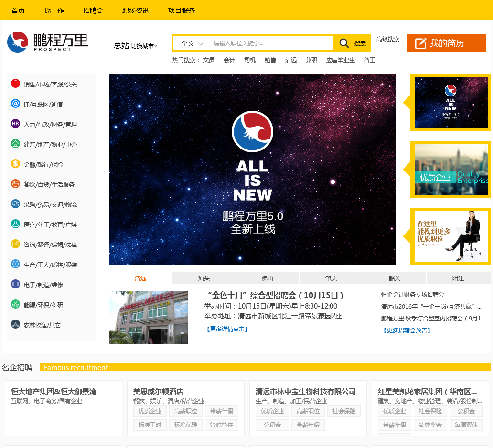The image size is (493, 448).
Task: Click the purple HR category icon
Action: click(15, 124)
